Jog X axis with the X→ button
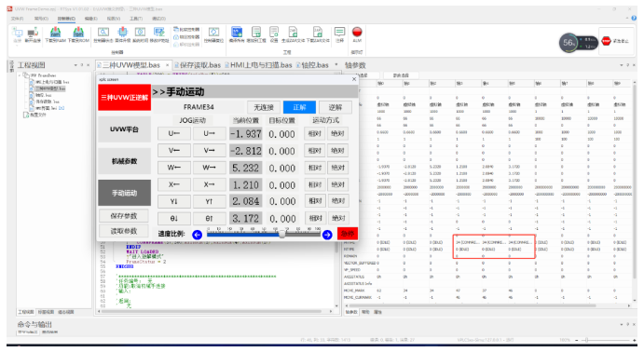 209,184
